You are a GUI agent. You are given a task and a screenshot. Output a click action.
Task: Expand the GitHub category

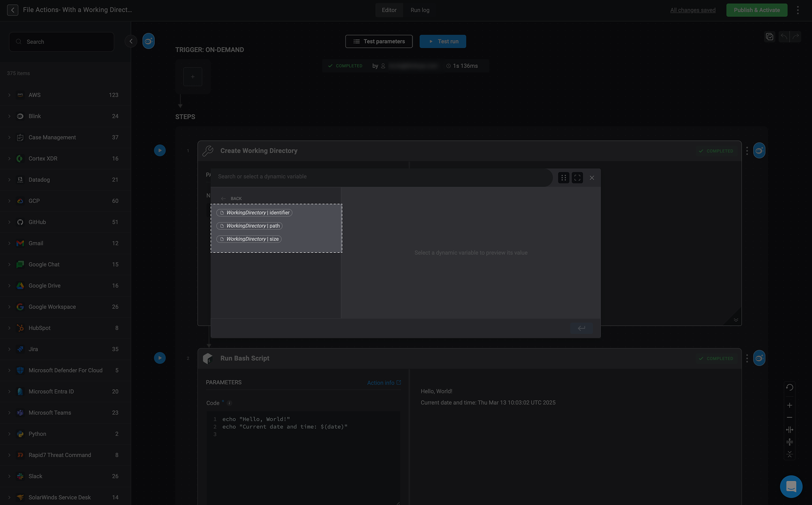(9, 222)
